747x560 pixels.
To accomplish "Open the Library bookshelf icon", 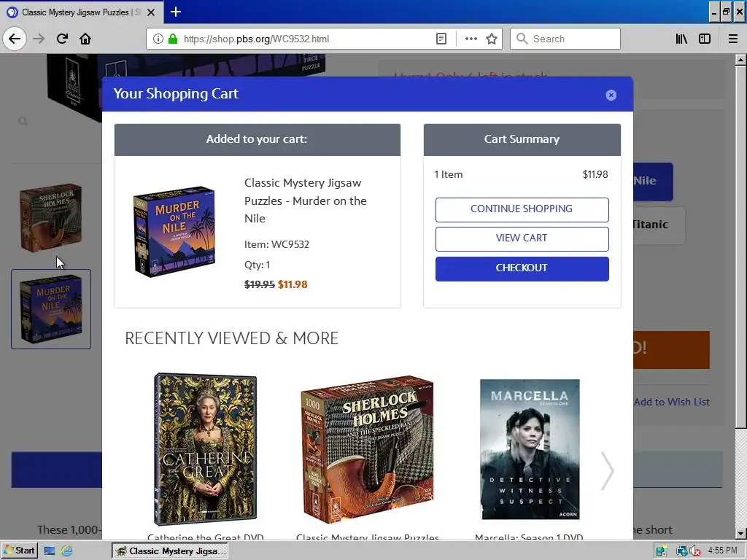I will 681,39.
